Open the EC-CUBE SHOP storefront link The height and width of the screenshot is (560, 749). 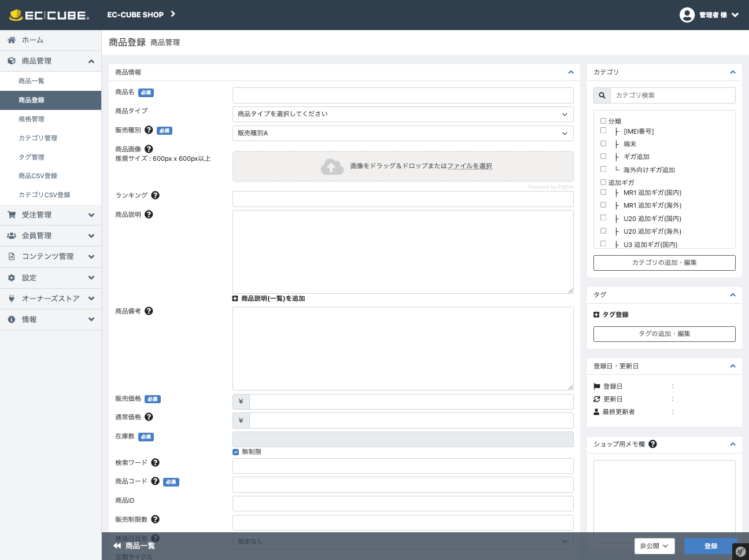point(141,14)
